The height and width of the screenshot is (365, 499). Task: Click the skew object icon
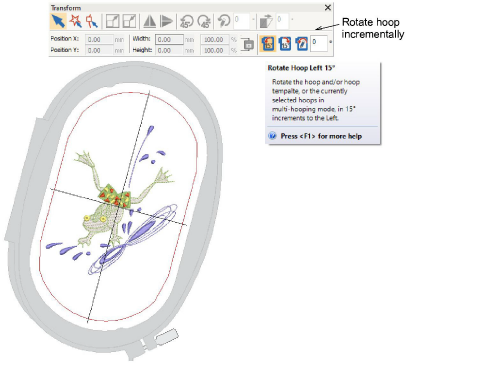[x=266, y=21]
